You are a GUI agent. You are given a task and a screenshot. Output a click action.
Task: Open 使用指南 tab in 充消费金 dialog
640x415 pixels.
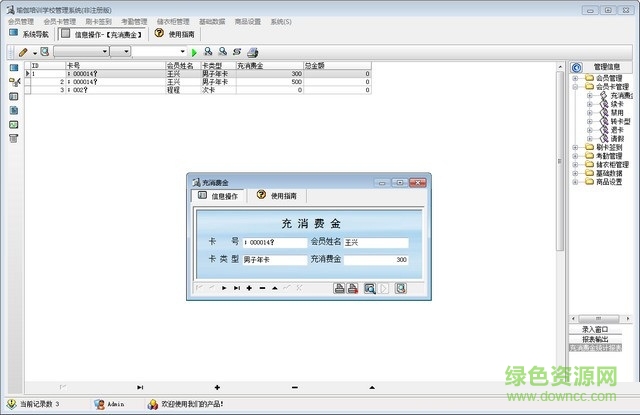pos(277,195)
